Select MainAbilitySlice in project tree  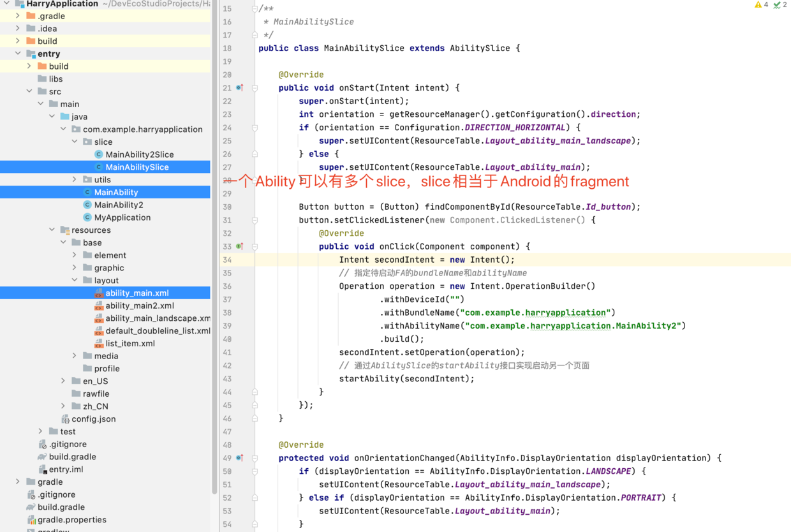(105, 167)
